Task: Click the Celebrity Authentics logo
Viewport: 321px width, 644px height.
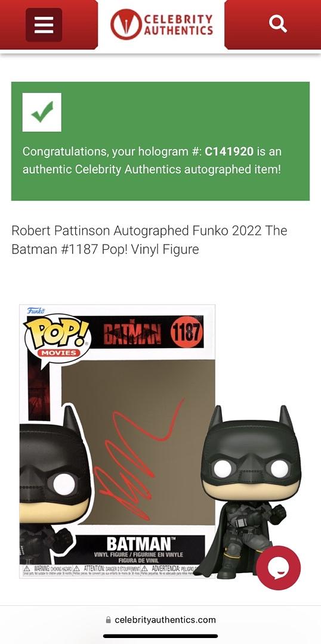Action: (x=162, y=24)
